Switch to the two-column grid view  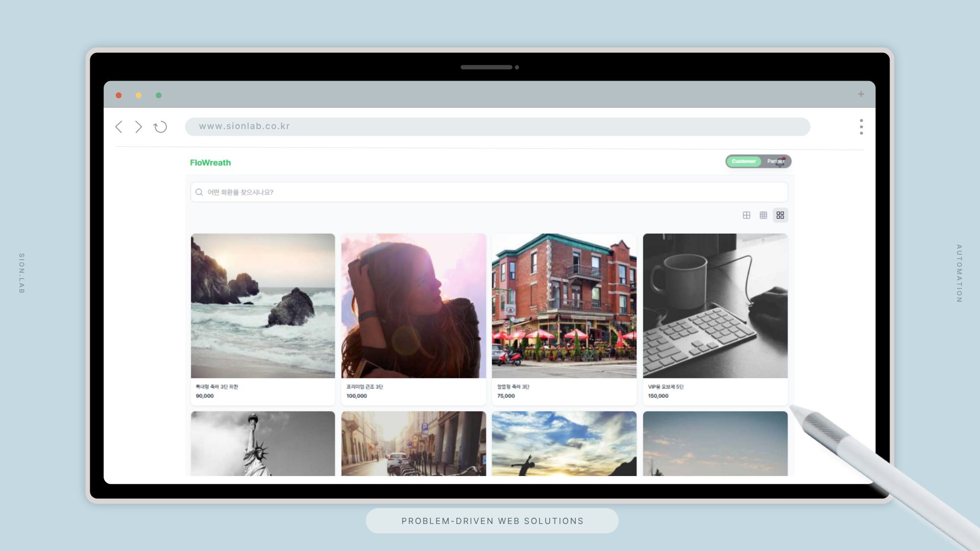(746, 215)
